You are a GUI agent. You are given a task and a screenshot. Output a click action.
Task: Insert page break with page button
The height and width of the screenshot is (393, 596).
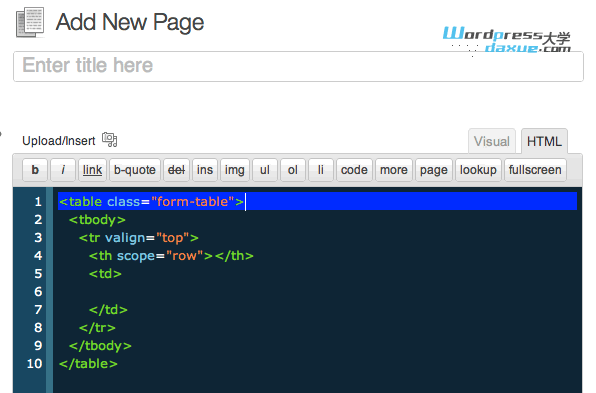pos(433,170)
